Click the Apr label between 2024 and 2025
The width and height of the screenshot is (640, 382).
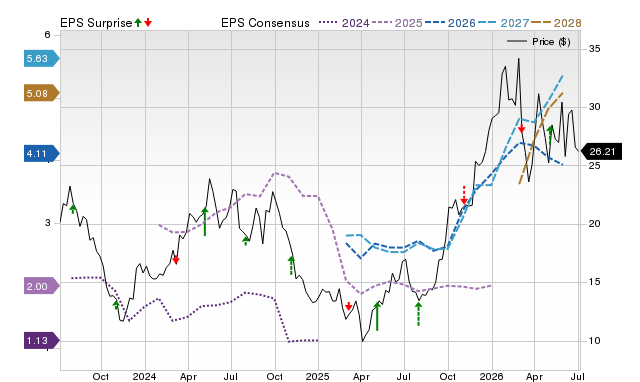[x=189, y=376]
